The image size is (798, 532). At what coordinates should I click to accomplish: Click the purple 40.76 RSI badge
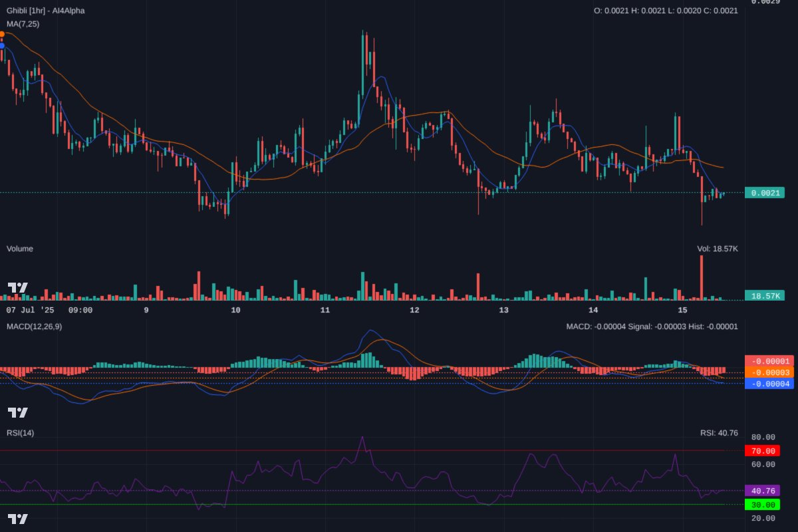coord(762,491)
